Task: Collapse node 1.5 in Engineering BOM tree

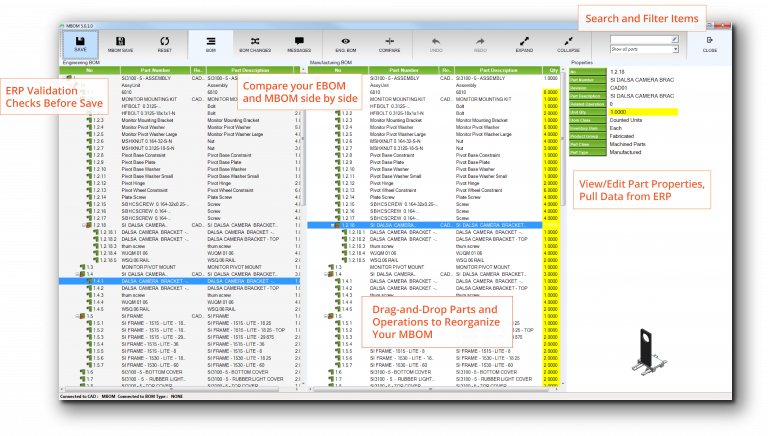Action: point(77,316)
